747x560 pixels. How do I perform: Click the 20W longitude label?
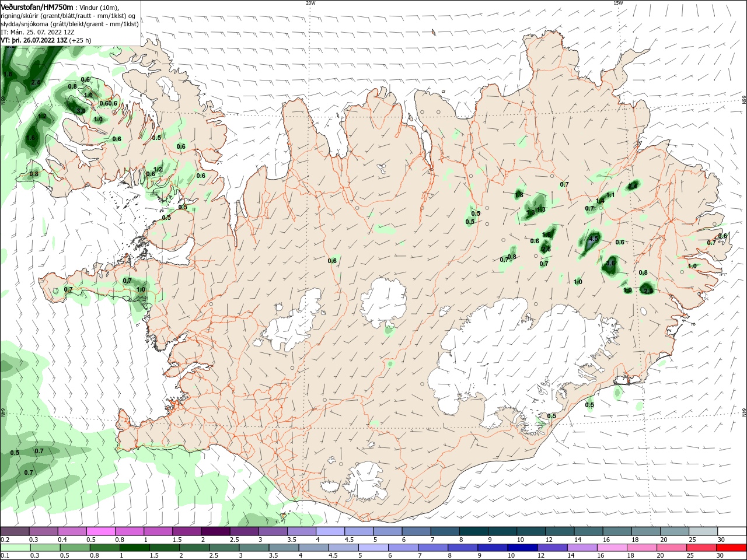click(x=310, y=3)
